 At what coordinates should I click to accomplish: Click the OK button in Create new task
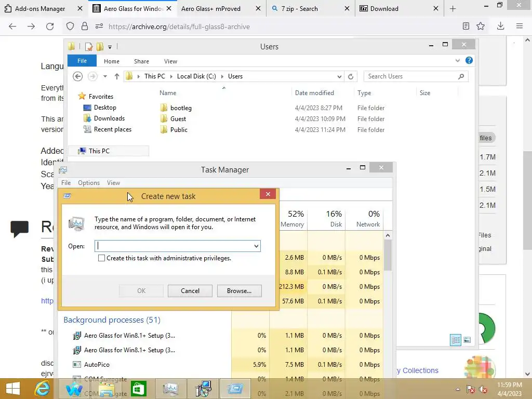141,291
